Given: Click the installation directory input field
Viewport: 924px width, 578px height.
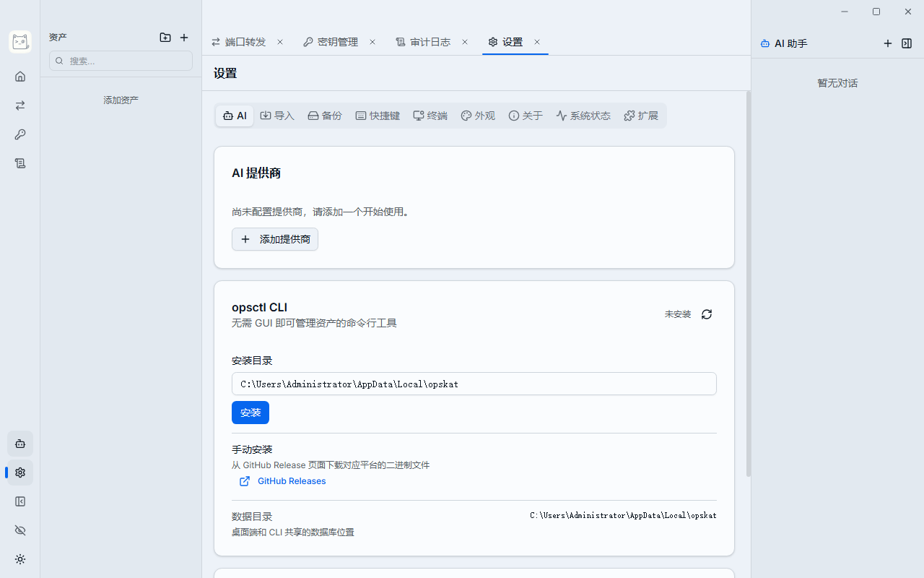Looking at the screenshot, I should pyautogui.click(x=474, y=384).
